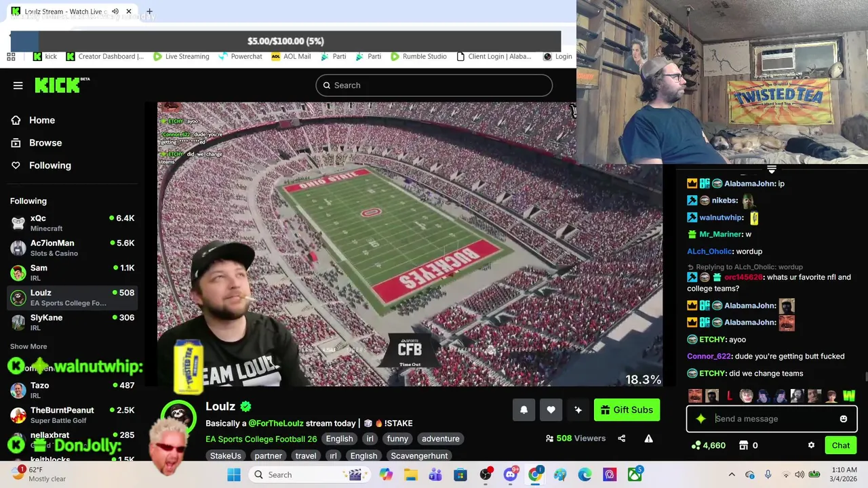The width and height of the screenshot is (868, 488).
Task: Click the Send a message input
Action: click(772, 419)
